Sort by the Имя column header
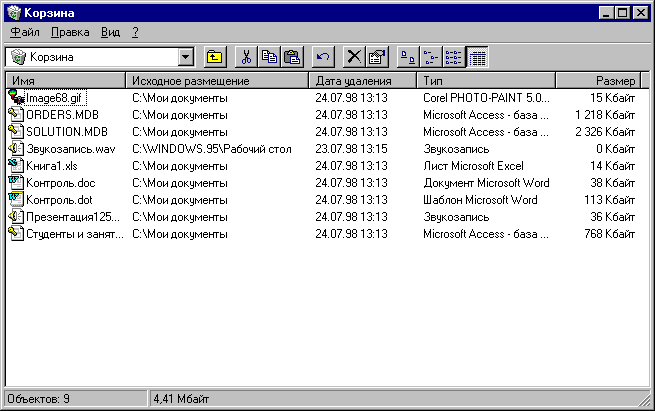655x411 pixels. 66,80
